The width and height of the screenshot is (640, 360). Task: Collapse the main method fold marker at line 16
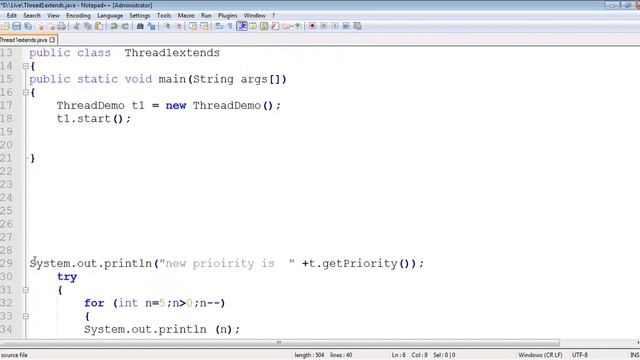26,93
